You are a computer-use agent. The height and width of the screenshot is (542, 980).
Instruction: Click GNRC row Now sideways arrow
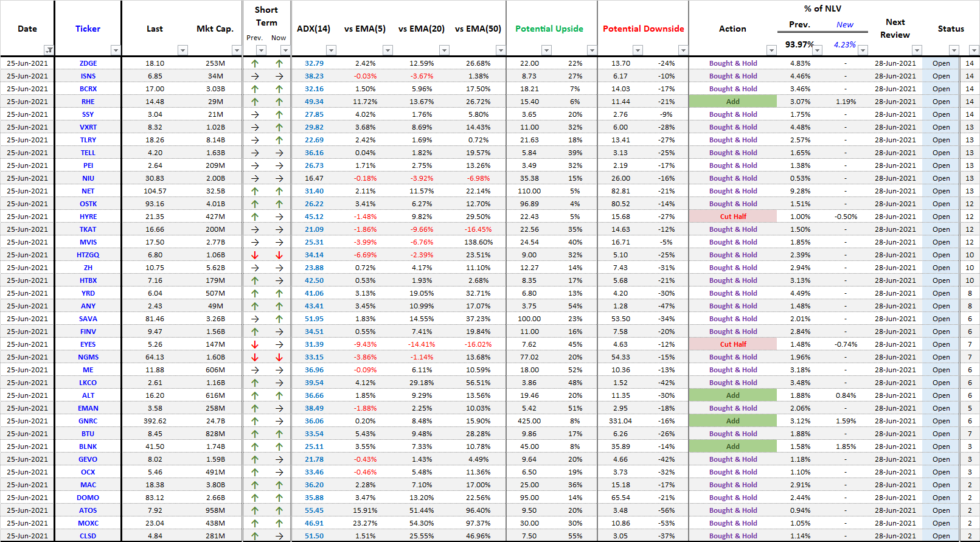[279, 421]
